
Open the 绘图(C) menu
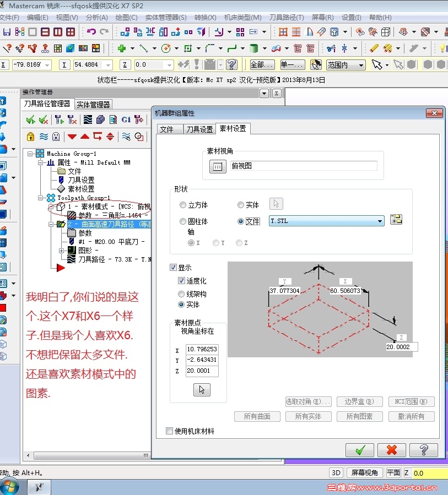[x=126, y=18]
